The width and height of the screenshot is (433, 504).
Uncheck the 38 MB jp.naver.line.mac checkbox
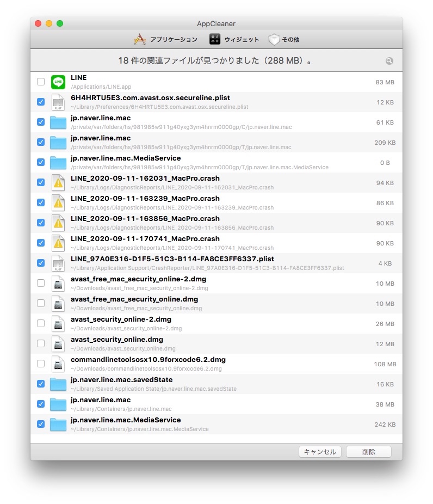[x=41, y=404]
